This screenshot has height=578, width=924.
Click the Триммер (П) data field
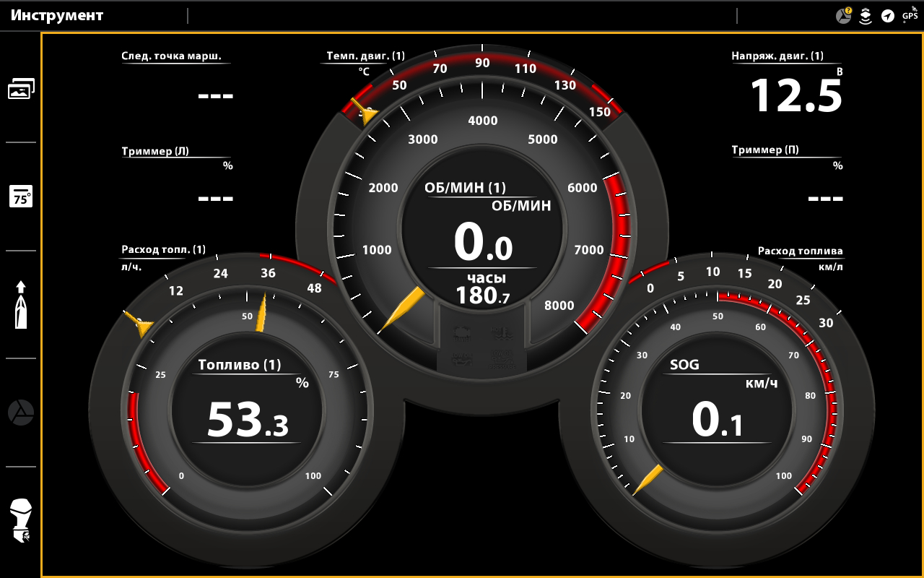pos(787,177)
